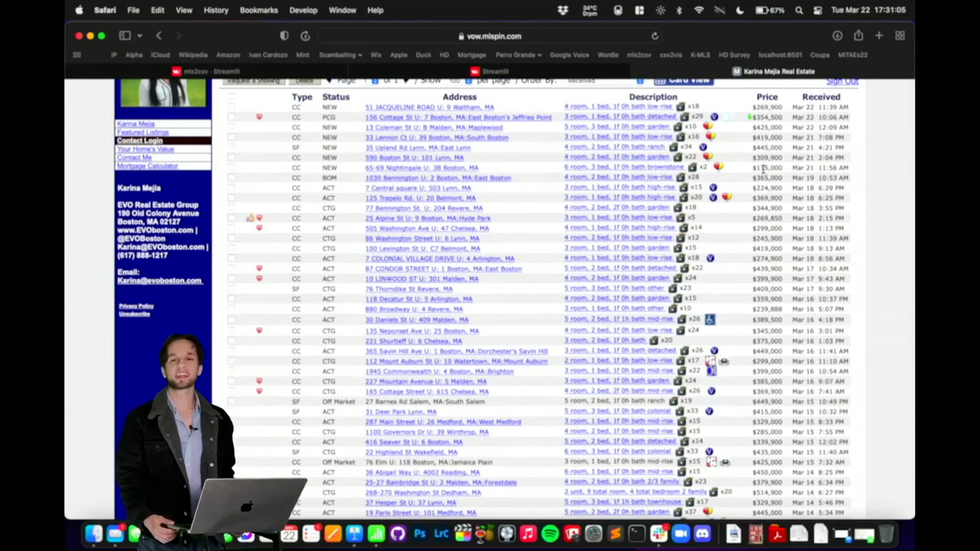
Task: Open the Safari share menu
Action: tap(858, 36)
